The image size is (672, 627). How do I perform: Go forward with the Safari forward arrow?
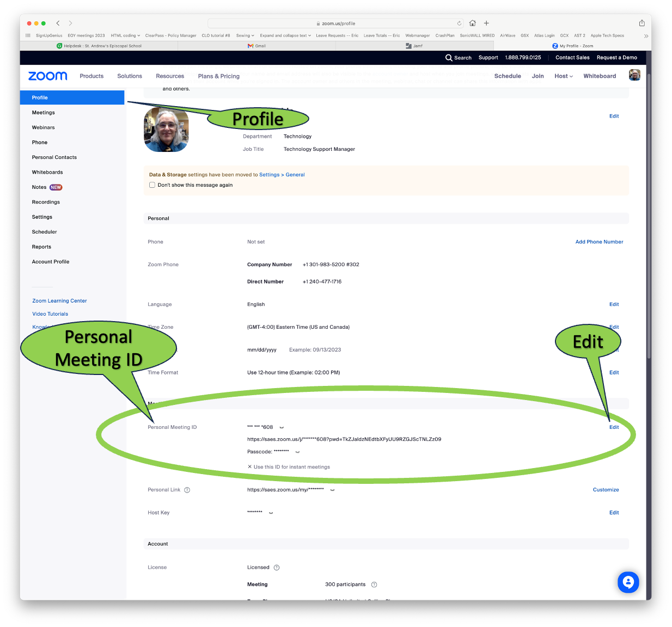[70, 23]
